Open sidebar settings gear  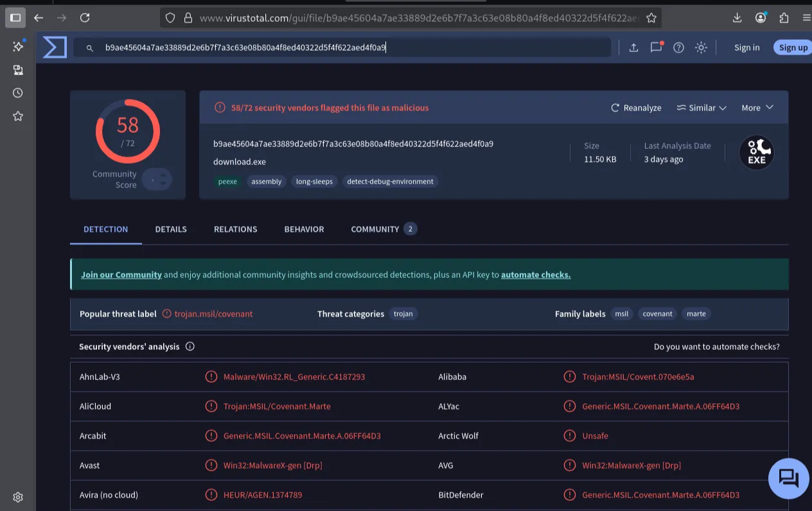(x=18, y=497)
